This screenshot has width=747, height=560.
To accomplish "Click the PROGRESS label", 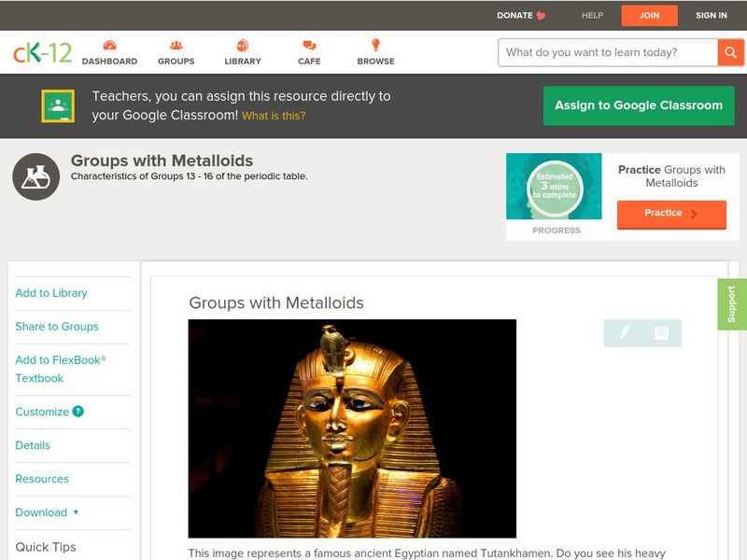I will (x=557, y=231).
